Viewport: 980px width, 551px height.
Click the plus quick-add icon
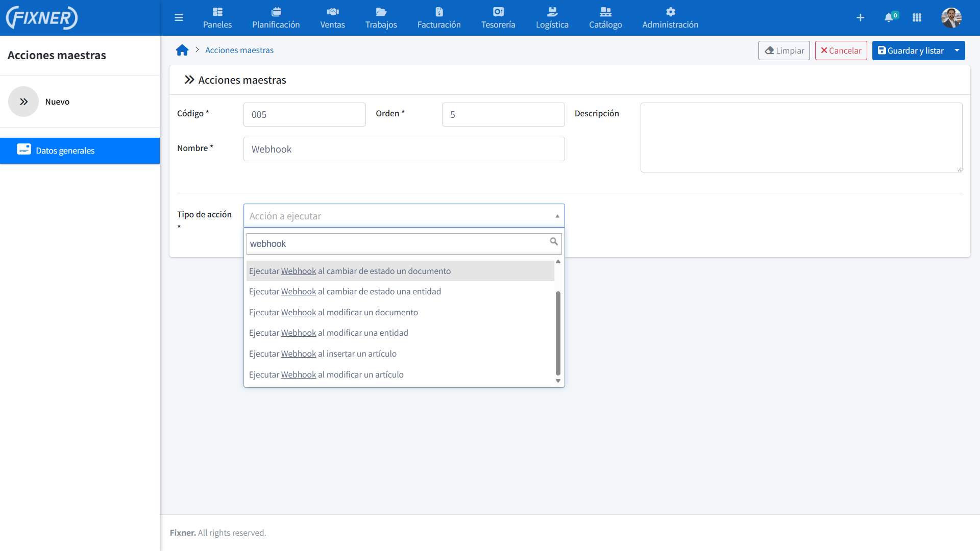click(861, 18)
